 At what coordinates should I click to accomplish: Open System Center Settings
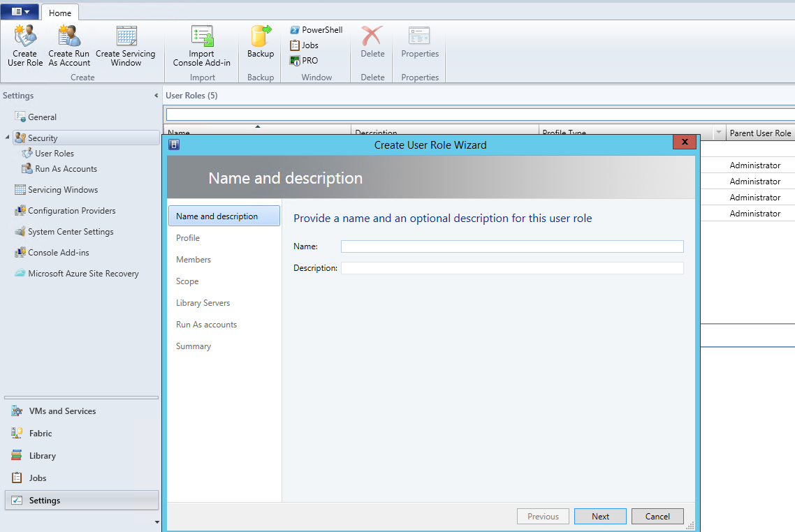tap(64, 232)
